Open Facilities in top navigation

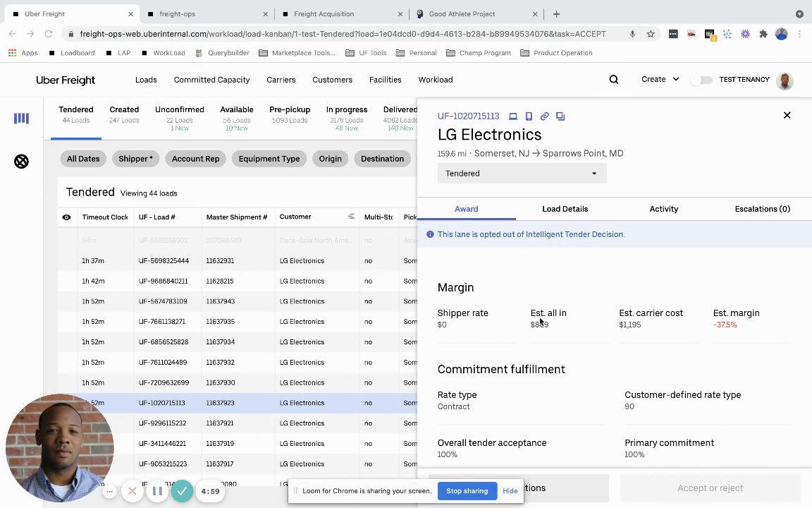[386, 80]
